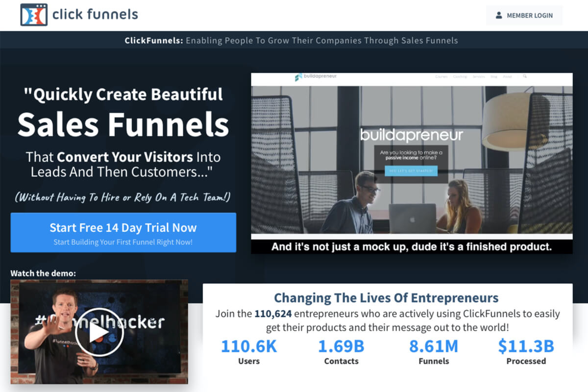
Task: Open About in the buildapreneur nav
Action: point(507,77)
